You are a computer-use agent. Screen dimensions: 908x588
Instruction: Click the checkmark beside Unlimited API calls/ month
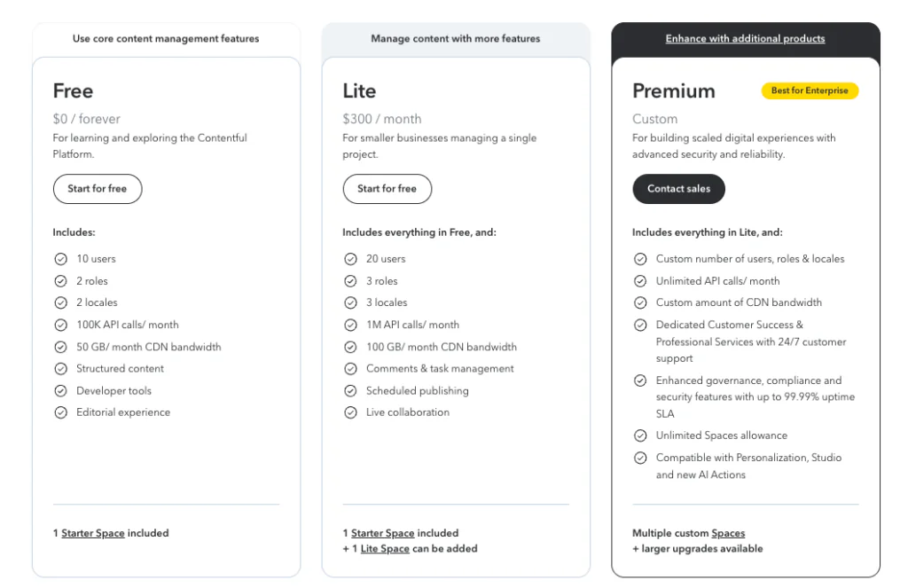(640, 280)
